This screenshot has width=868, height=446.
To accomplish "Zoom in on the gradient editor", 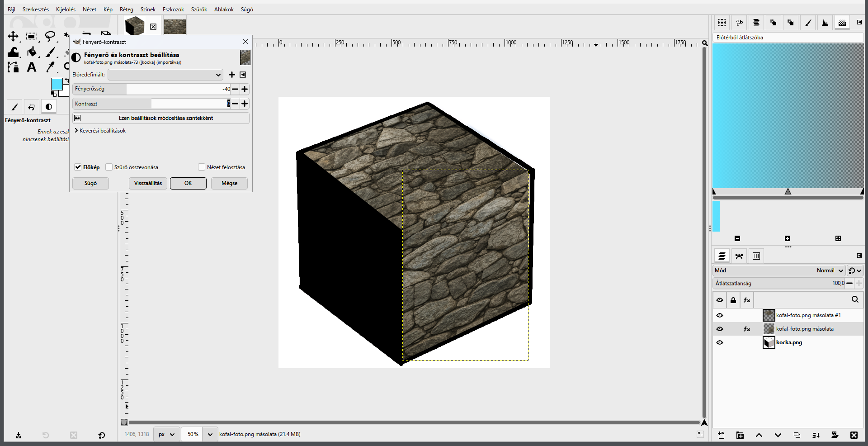I will 788,238.
